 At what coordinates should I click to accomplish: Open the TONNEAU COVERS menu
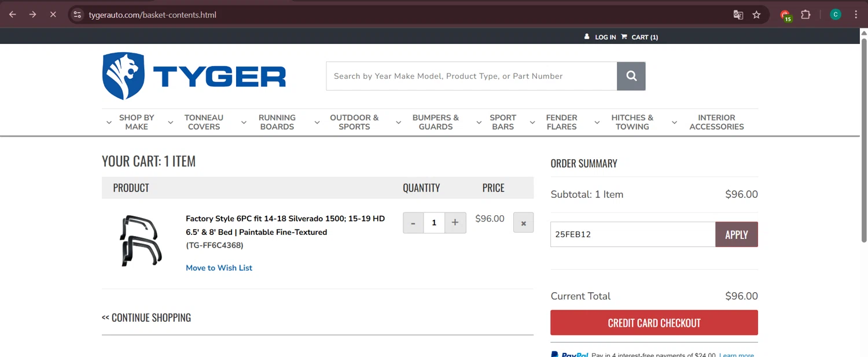(x=204, y=122)
